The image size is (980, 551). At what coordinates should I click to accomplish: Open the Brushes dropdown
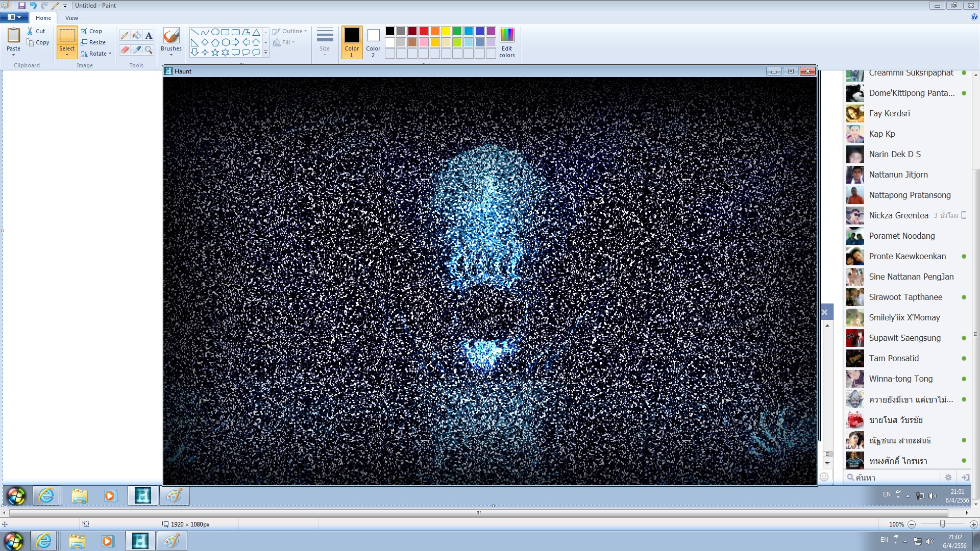(171, 54)
